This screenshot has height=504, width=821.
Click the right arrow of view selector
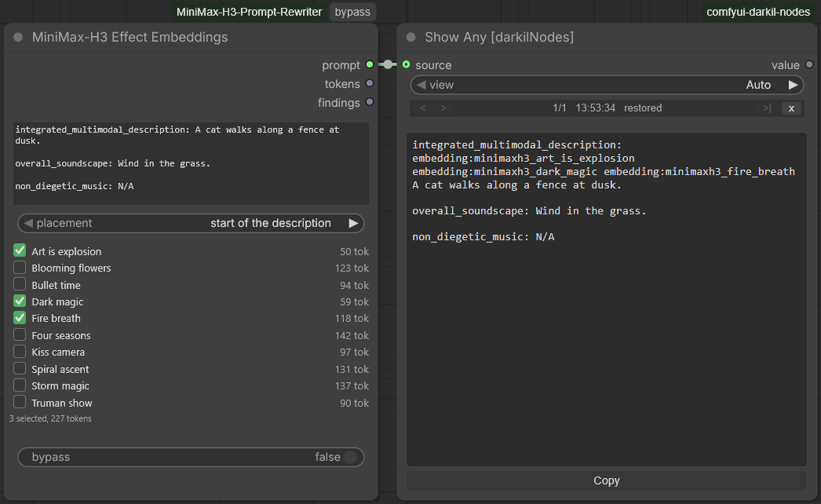794,85
